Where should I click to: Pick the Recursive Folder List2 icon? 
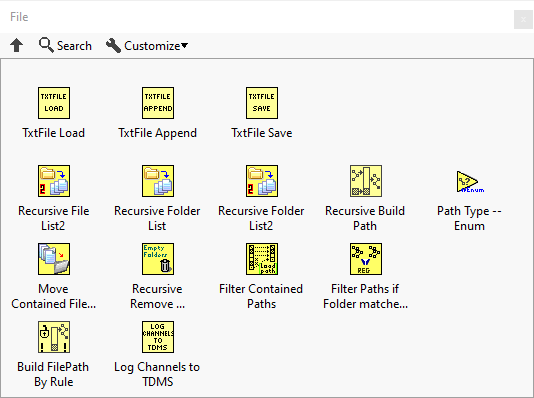(262, 181)
